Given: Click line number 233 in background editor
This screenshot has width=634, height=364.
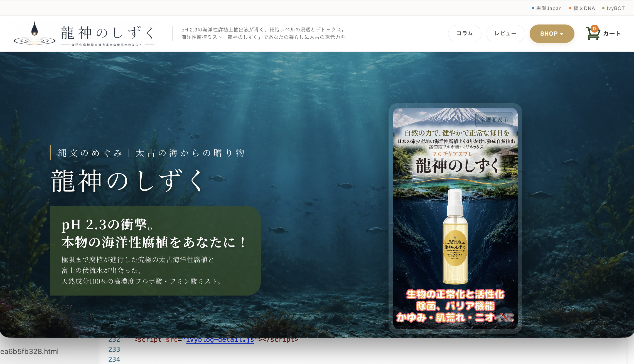Looking at the screenshot, I should [114, 350].
